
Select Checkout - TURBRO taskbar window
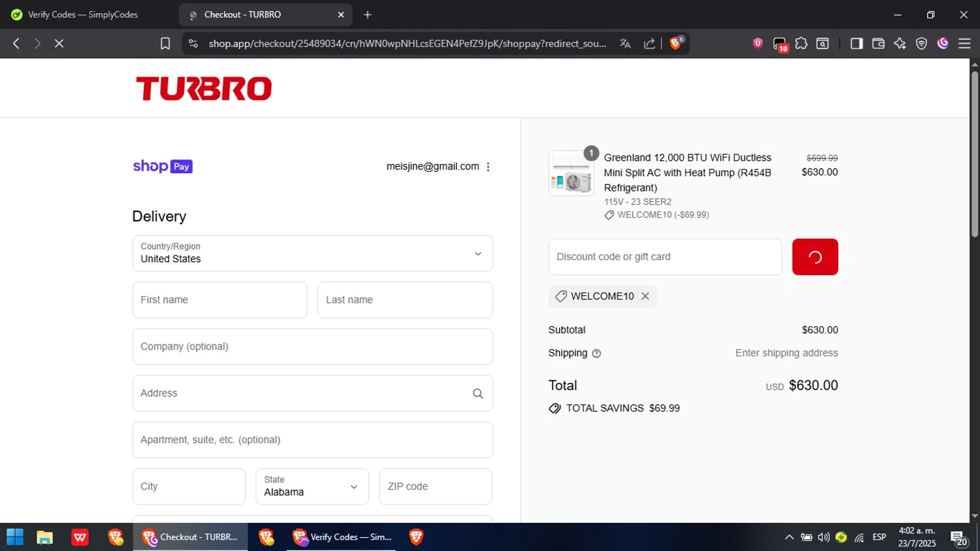tap(190, 537)
